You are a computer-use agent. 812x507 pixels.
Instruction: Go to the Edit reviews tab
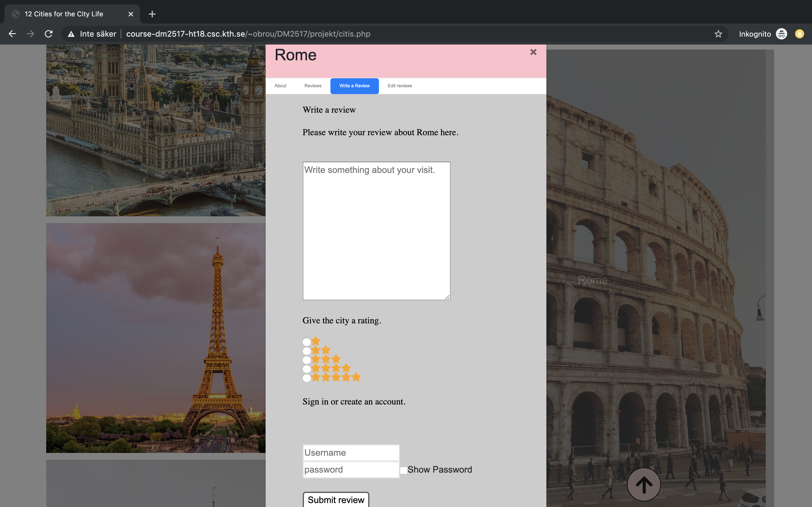(x=400, y=86)
